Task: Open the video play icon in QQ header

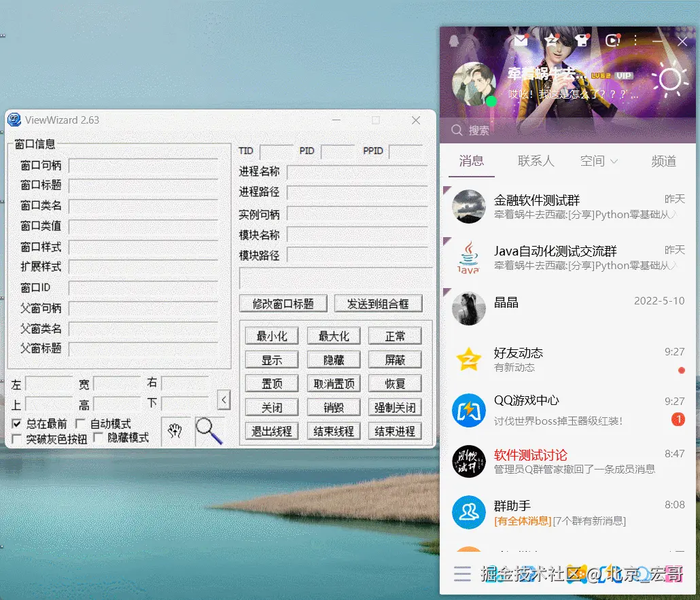Action: pos(612,41)
